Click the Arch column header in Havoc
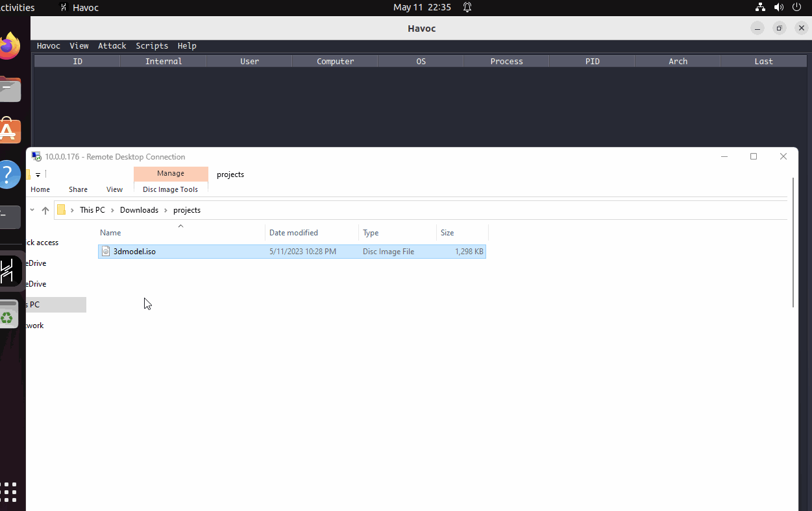Image resolution: width=812 pixels, height=511 pixels. 678,61
